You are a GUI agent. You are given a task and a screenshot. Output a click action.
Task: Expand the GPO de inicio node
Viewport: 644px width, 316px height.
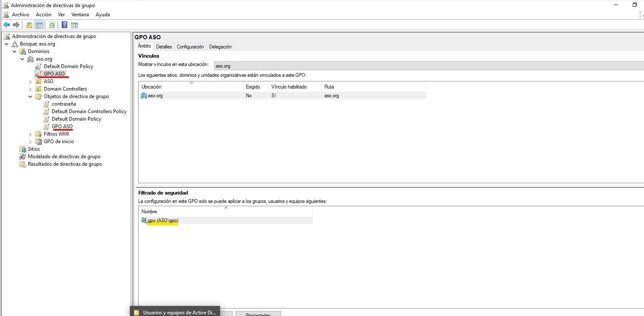tap(30, 142)
